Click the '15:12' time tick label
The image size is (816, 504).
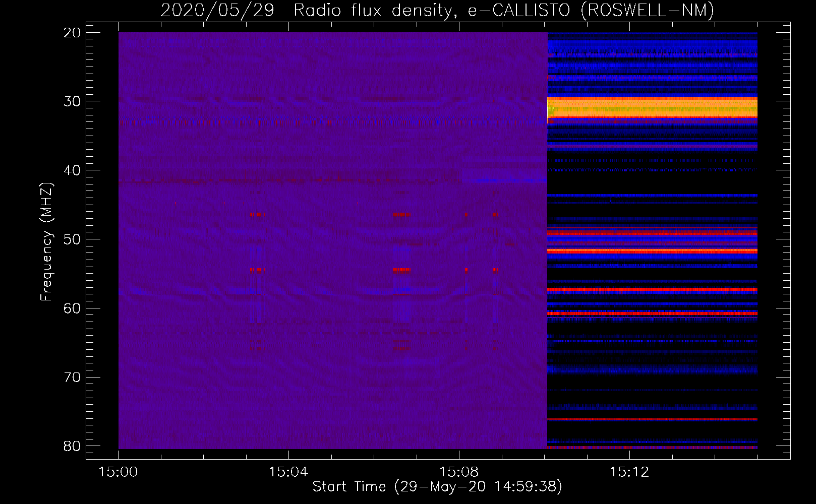point(629,472)
